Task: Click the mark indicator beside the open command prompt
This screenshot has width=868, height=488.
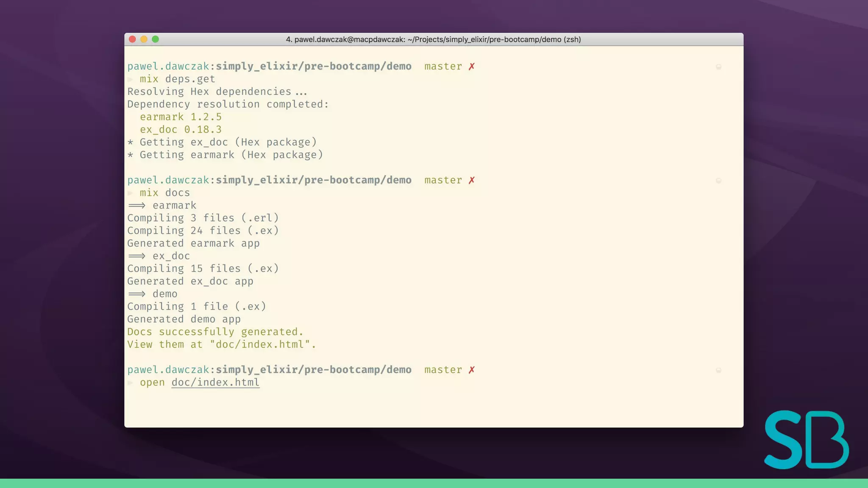Action: pos(718,370)
